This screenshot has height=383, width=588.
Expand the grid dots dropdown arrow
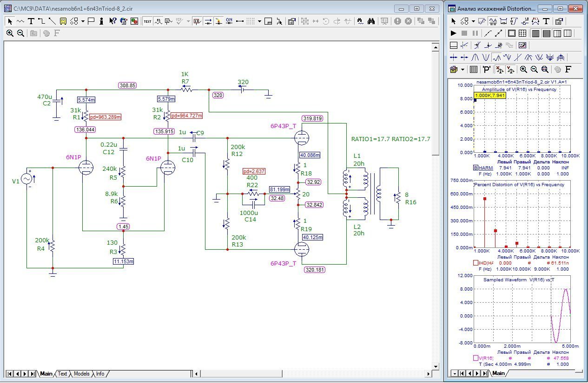259,21
